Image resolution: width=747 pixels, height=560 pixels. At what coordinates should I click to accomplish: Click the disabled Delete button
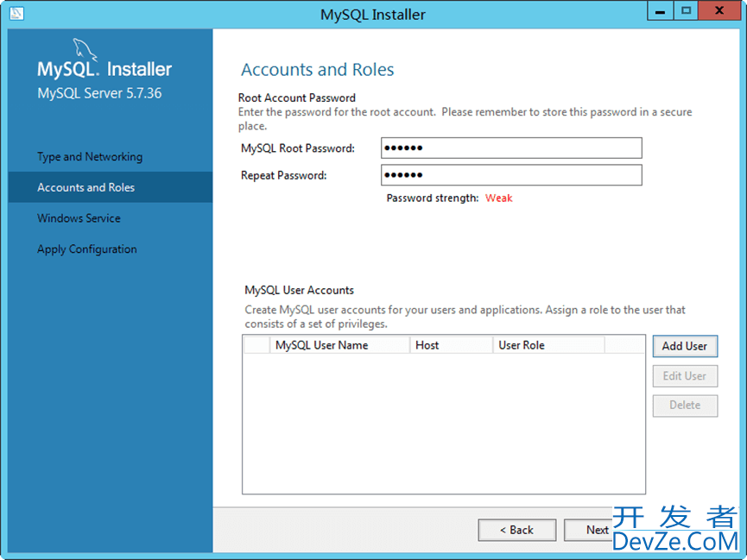(x=685, y=406)
